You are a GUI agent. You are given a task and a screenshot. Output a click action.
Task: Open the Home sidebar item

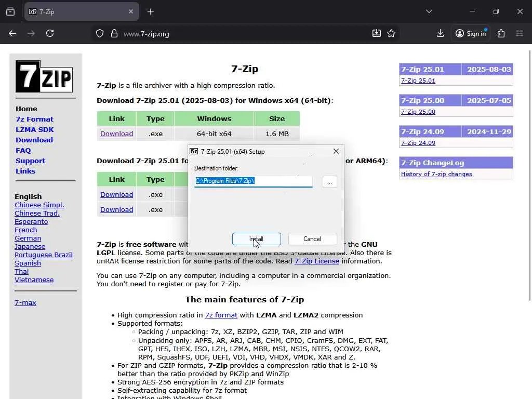pyautogui.click(x=26, y=109)
